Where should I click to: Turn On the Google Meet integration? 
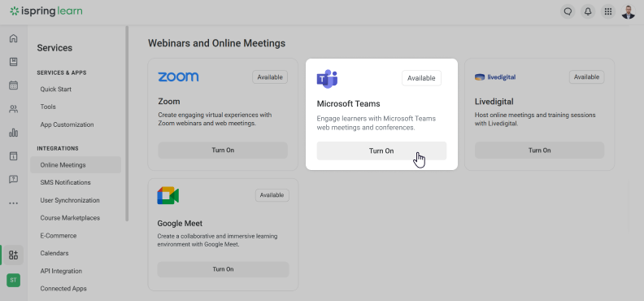pos(223,269)
